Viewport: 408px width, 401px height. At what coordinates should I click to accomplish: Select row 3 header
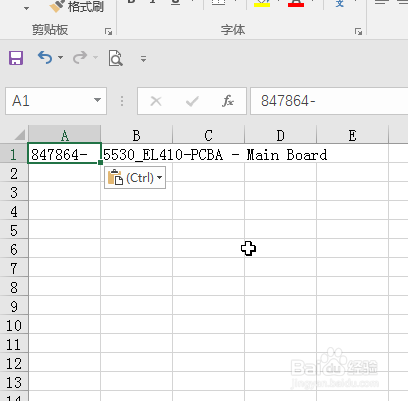point(14,192)
